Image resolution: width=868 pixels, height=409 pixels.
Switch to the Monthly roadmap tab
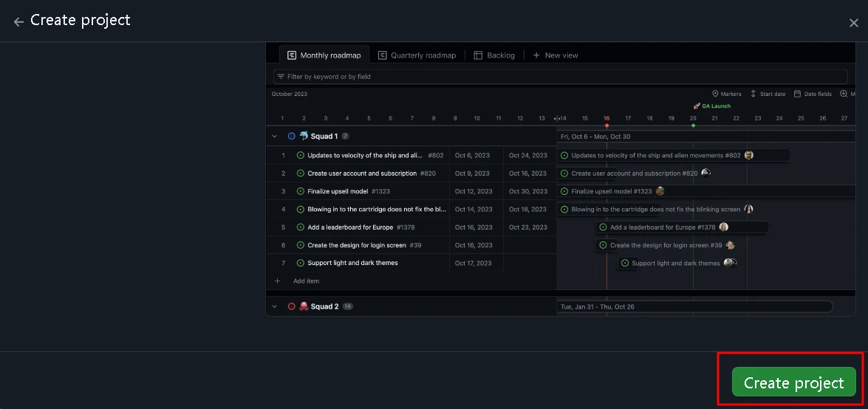pyautogui.click(x=324, y=55)
